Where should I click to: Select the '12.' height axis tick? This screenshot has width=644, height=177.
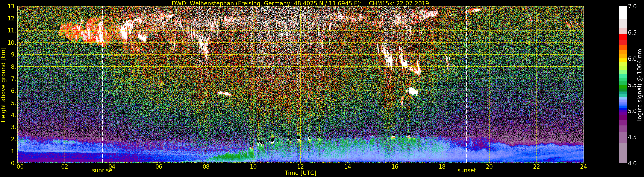pyautogui.click(x=12, y=18)
